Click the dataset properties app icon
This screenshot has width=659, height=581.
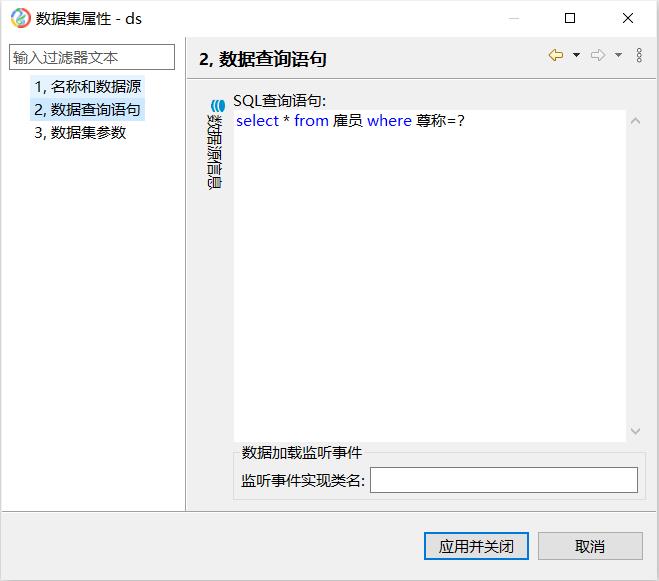21,18
